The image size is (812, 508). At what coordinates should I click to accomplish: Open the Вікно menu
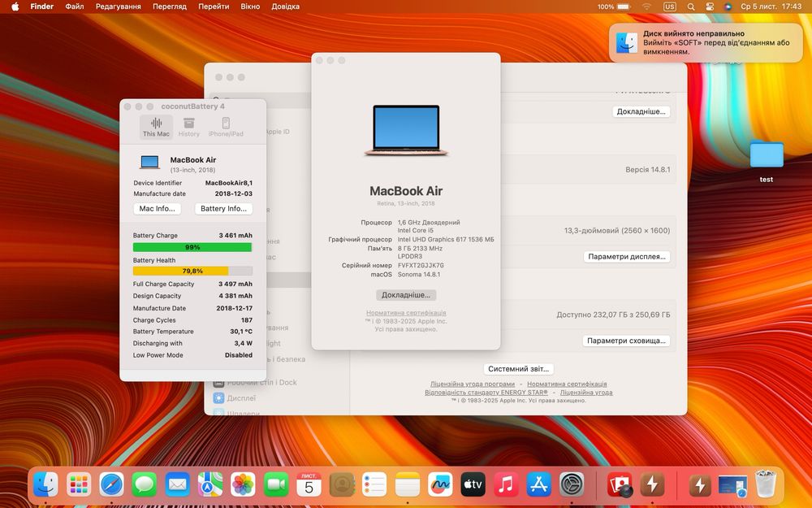pos(250,7)
